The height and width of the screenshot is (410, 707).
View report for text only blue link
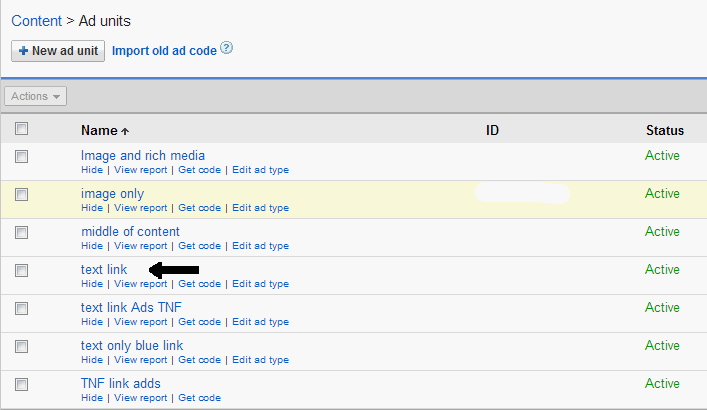click(x=141, y=360)
